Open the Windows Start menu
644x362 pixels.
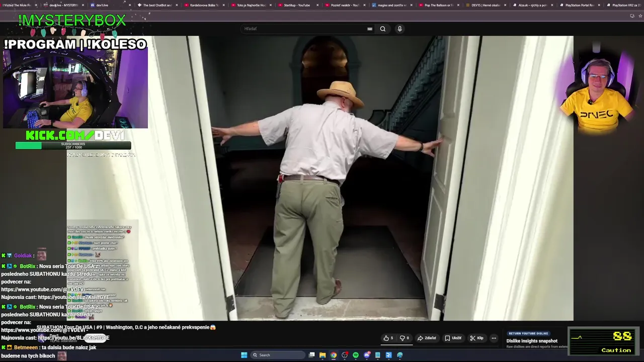click(244, 355)
